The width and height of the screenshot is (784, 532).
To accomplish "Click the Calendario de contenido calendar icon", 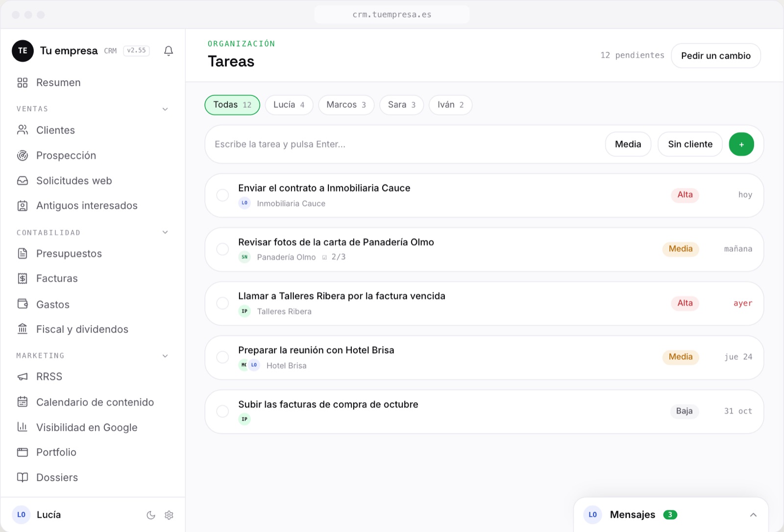I will [23, 402].
